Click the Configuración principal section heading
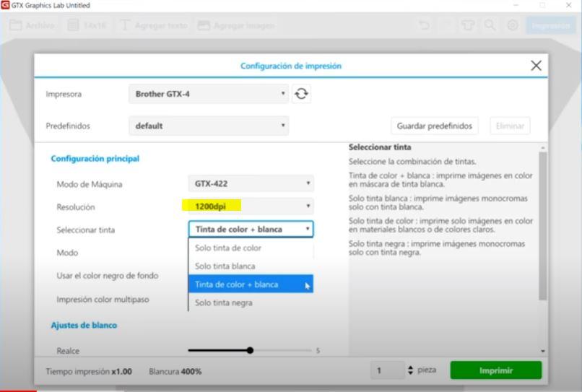 click(x=95, y=159)
